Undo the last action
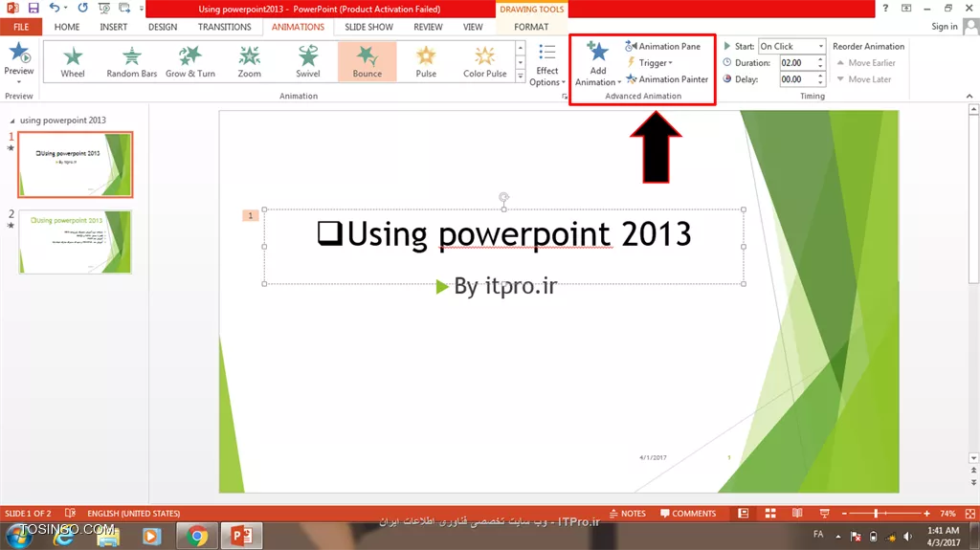The image size is (980, 550). tap(55, 8)
